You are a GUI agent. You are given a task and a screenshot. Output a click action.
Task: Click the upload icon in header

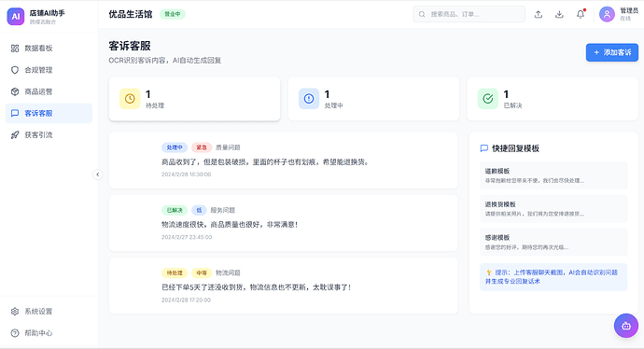(538, 14)
